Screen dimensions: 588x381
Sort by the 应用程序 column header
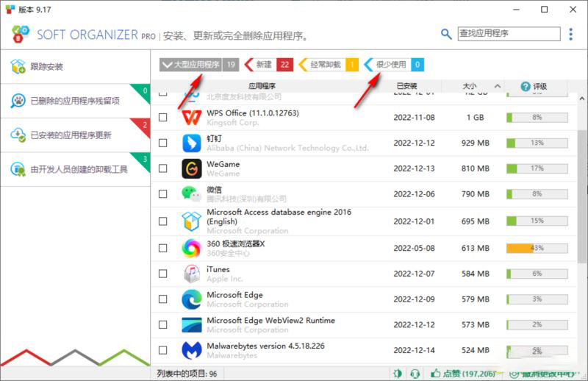pos(262,86)
